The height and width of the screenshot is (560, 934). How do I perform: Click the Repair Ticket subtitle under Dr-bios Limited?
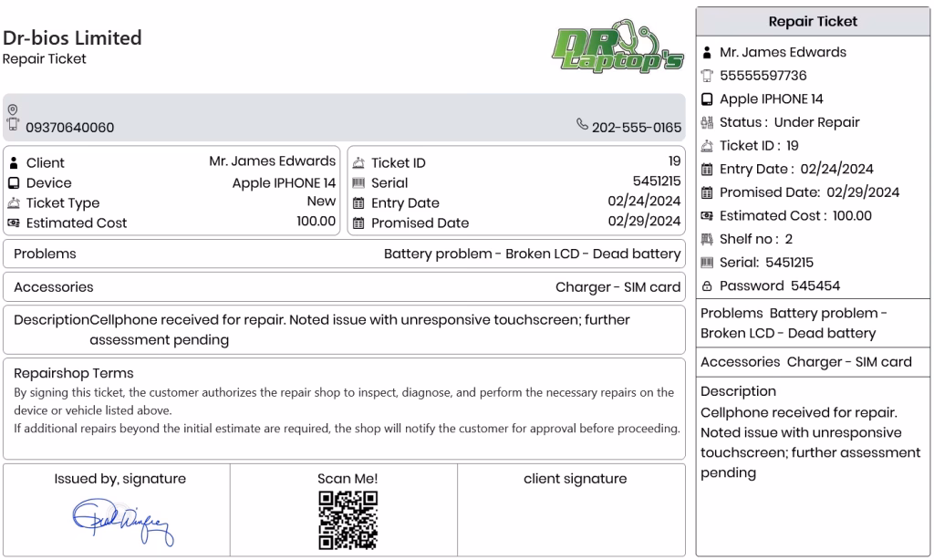(44, 59)
